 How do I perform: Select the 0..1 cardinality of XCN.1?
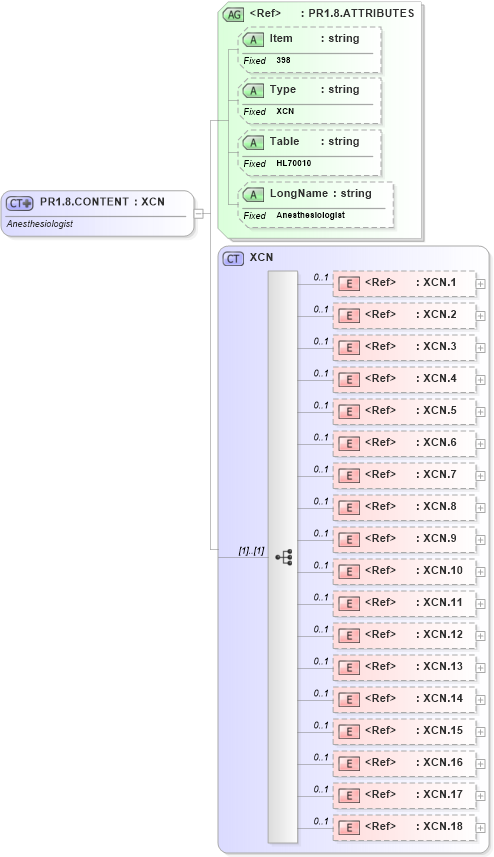pyautogui.click(x=321, y=278)
